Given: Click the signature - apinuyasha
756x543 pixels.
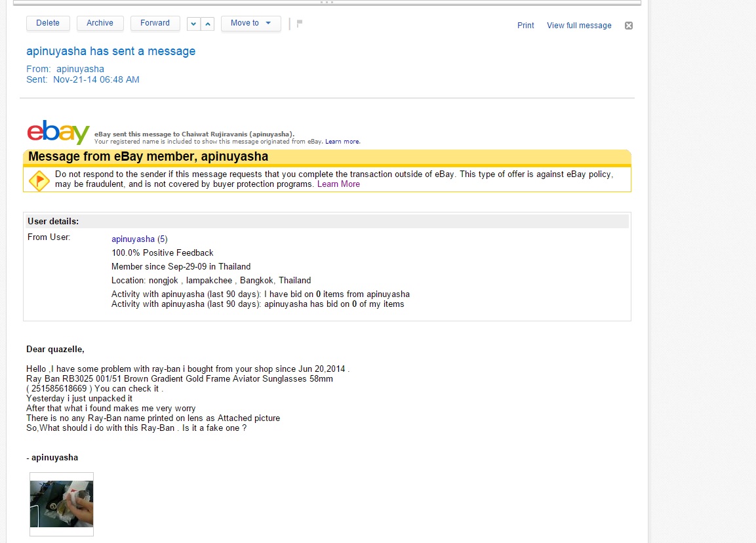Looking at the screenshot, I should 52,458.
